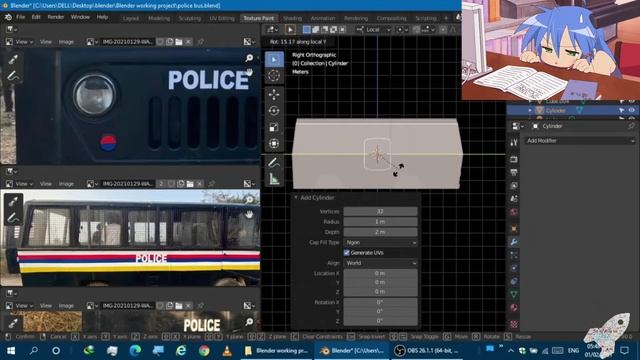Select the Measure tool in viewport toolbar
This screenshot has width=640, height=360.
(274, 179)
